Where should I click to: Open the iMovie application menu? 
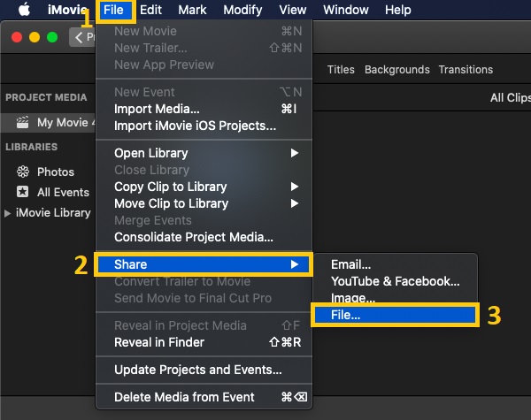tap(67, 10)
